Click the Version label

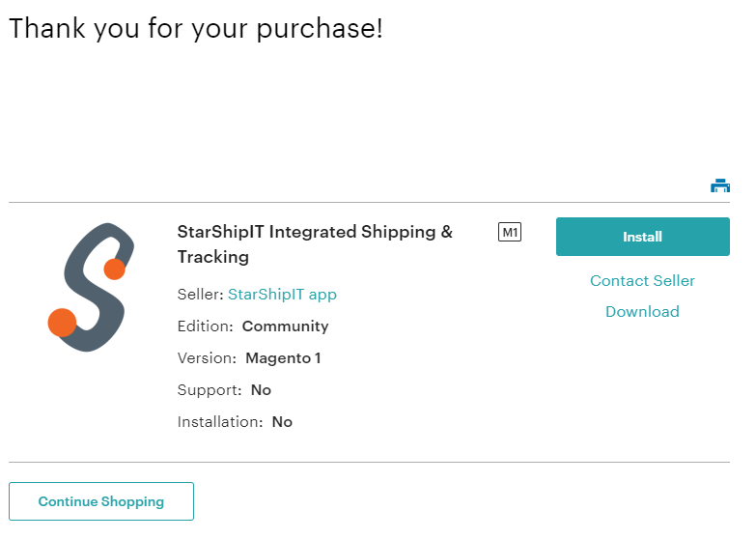[x=207, y=358]
